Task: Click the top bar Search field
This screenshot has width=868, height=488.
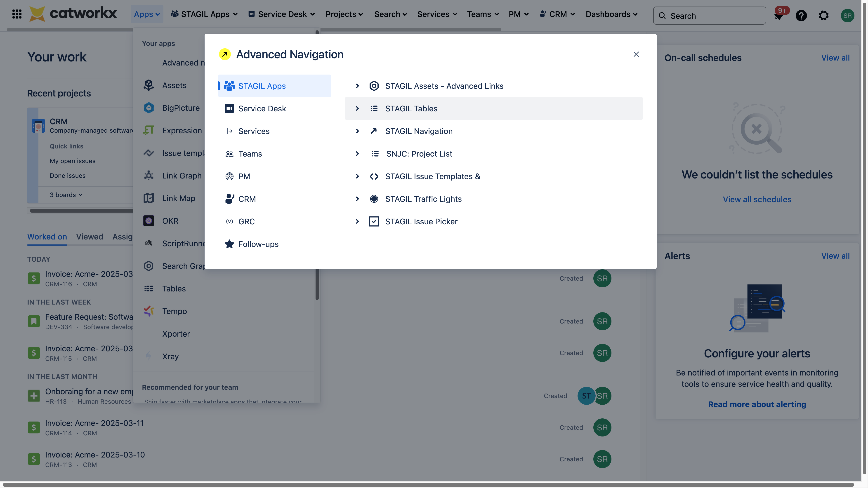Action: (709, 16)
